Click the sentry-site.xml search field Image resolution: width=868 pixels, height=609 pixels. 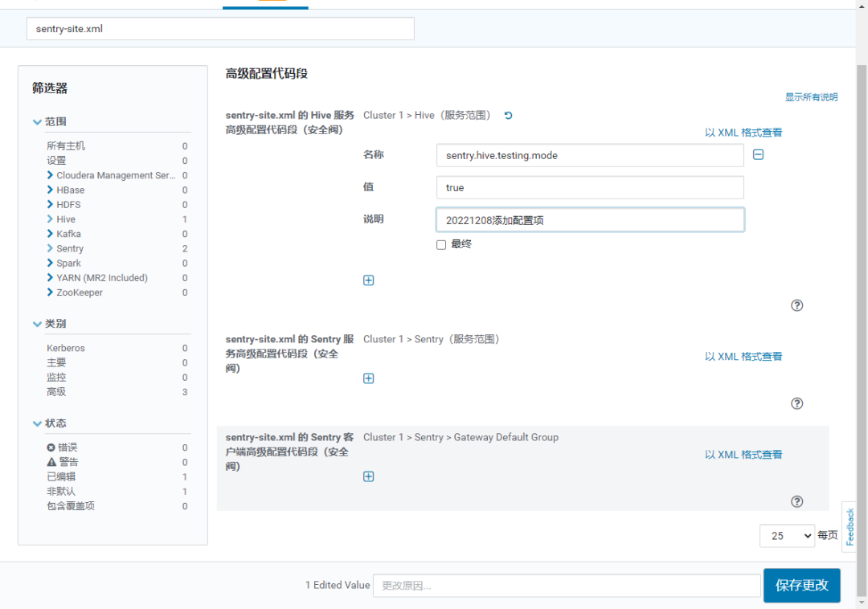(x=220, y=29)
